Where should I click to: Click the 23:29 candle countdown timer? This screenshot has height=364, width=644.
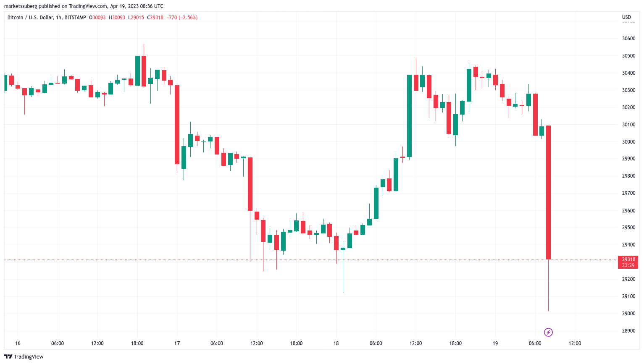tap(628, 265)
